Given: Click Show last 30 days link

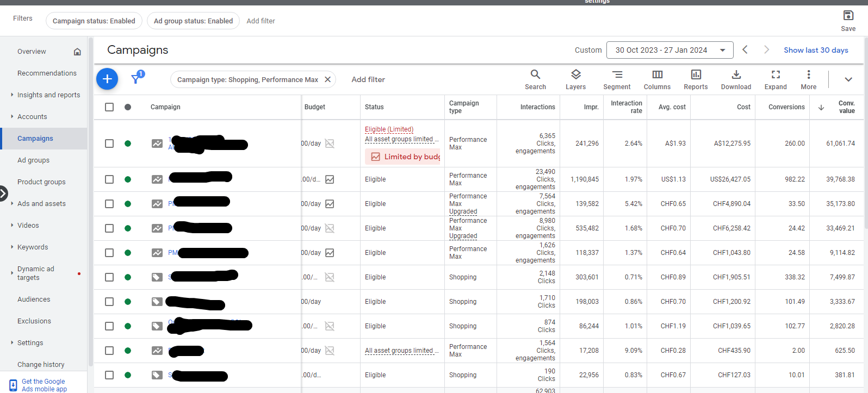Looking at the screenshot, I should click(816, 50).
